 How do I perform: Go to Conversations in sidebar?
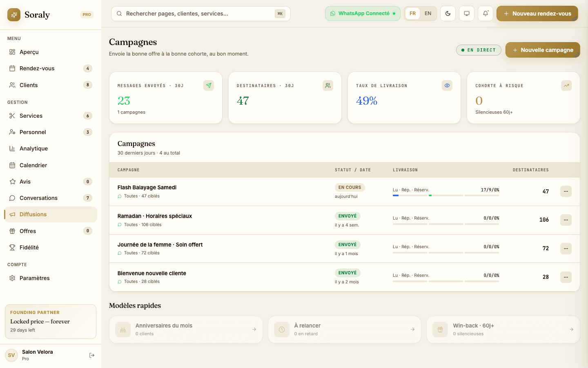pyautogui.click(x=38, y=198)
